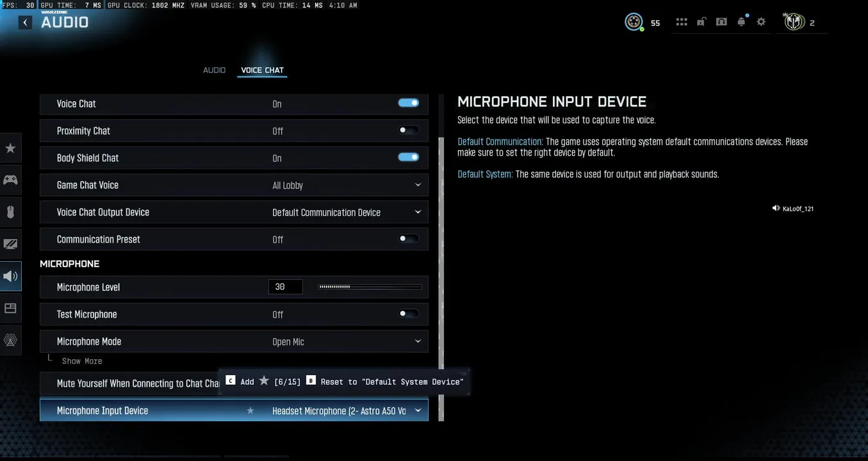868x461 pixels.
Task: Turn off the Voice Chat toggle
Action: 408,103
